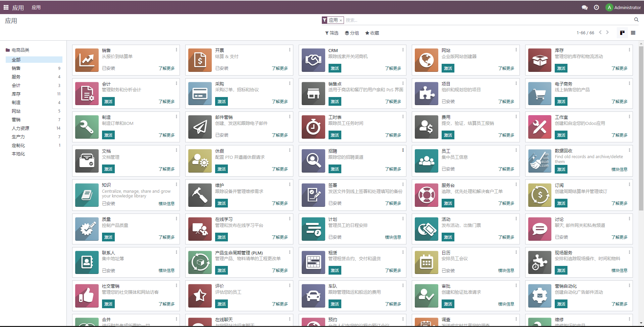This screenshot has height=327, width=644.
Task: Open the 筛选 filters dropdown
Action: 332,33
